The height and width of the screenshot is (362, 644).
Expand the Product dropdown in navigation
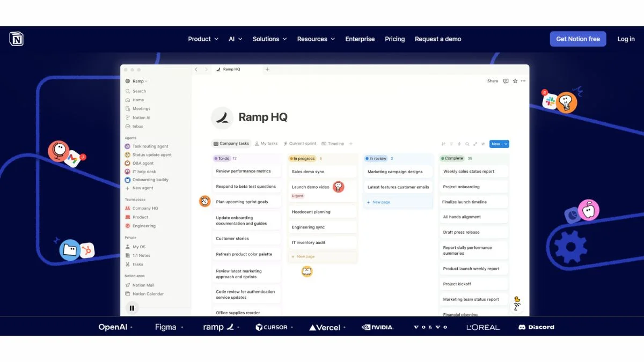tap(203, 39)
